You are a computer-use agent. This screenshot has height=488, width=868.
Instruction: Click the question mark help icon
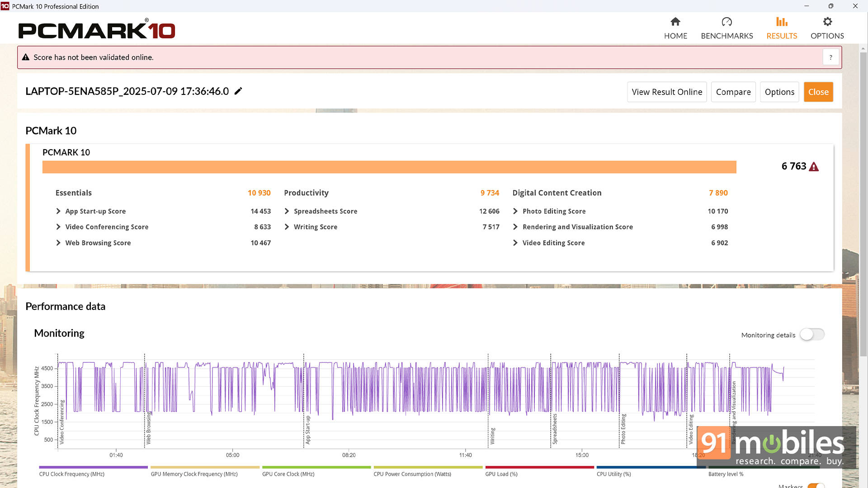[x=830, y=57]
